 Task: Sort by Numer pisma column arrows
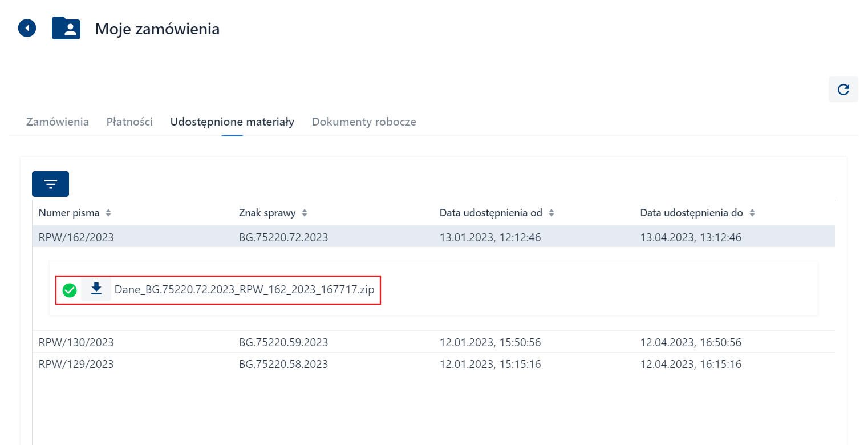pyautogui.click(x=108, y=213)
